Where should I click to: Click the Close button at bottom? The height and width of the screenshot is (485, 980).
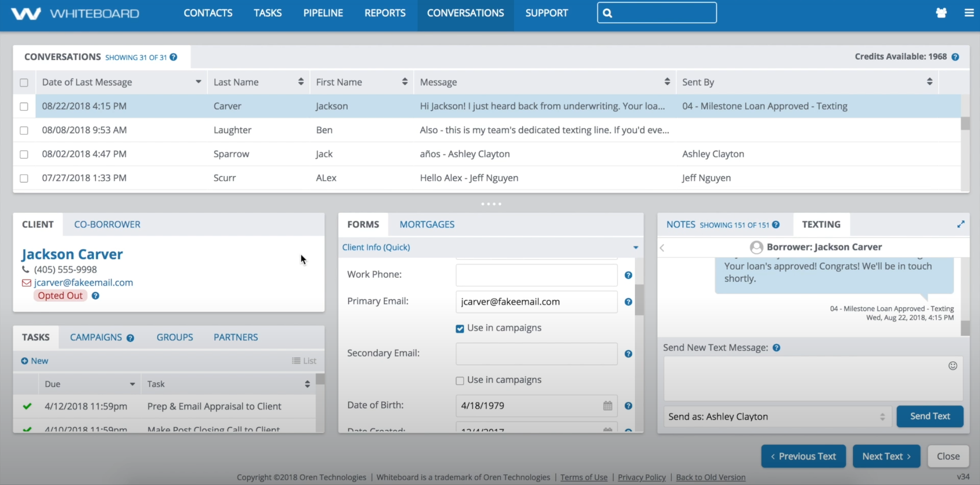(948, 456)
